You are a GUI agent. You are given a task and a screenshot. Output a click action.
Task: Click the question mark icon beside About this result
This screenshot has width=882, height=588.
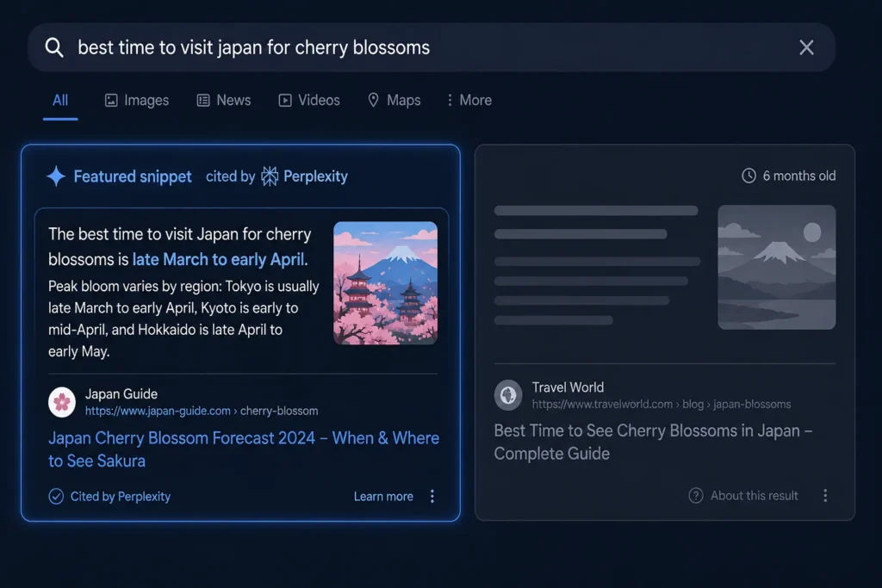tap(696, 495)
